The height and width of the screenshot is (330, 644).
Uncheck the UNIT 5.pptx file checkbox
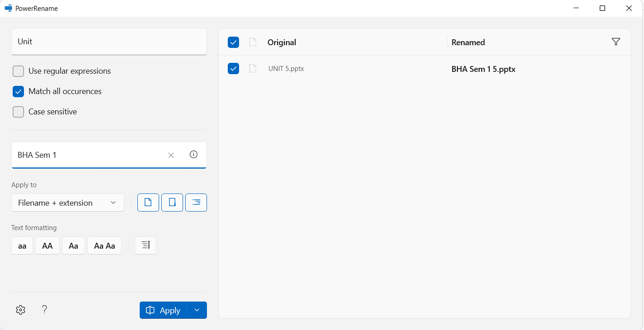pyautogui.click(x=233, y=69)
